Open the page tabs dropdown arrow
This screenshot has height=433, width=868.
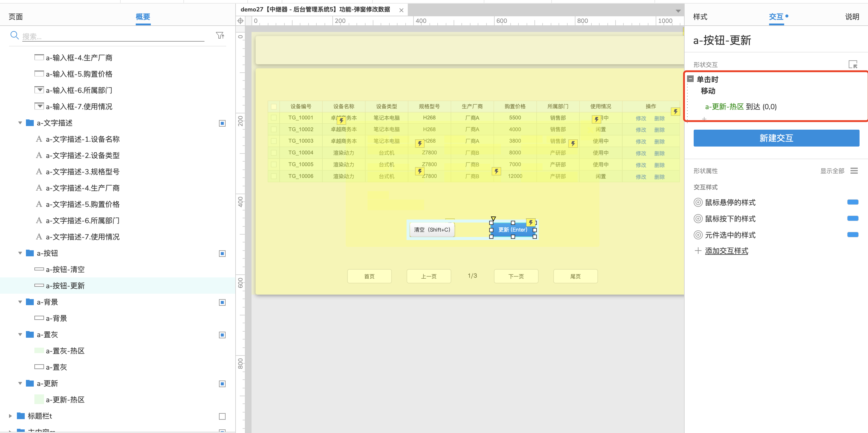[x=678, y=11]
